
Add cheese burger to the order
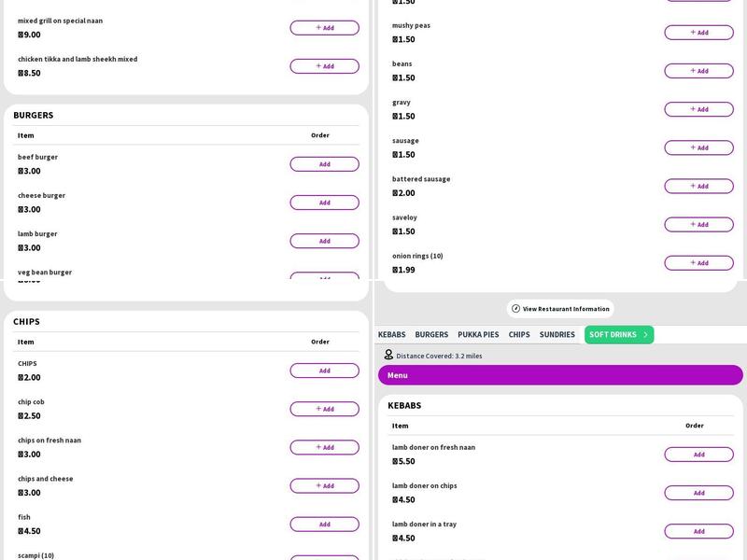click(x=324, y=203)
